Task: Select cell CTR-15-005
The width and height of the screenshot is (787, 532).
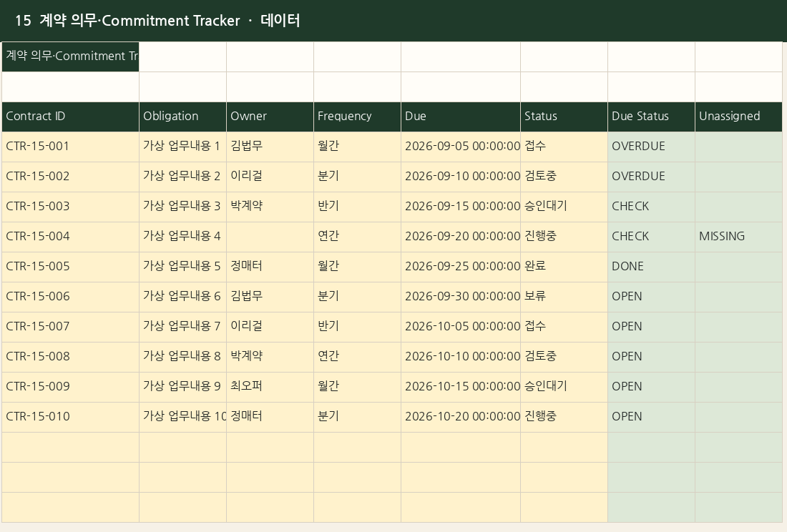Action: pos(70,267)
